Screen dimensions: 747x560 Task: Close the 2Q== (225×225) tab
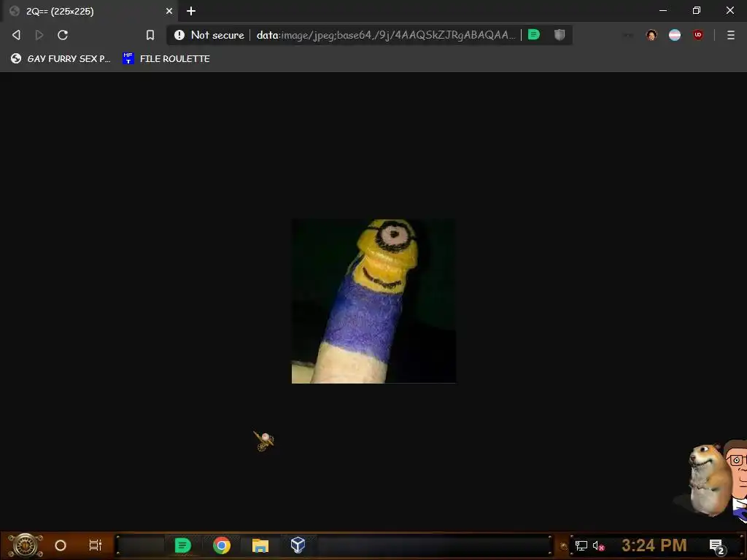(x=169, y=11)
